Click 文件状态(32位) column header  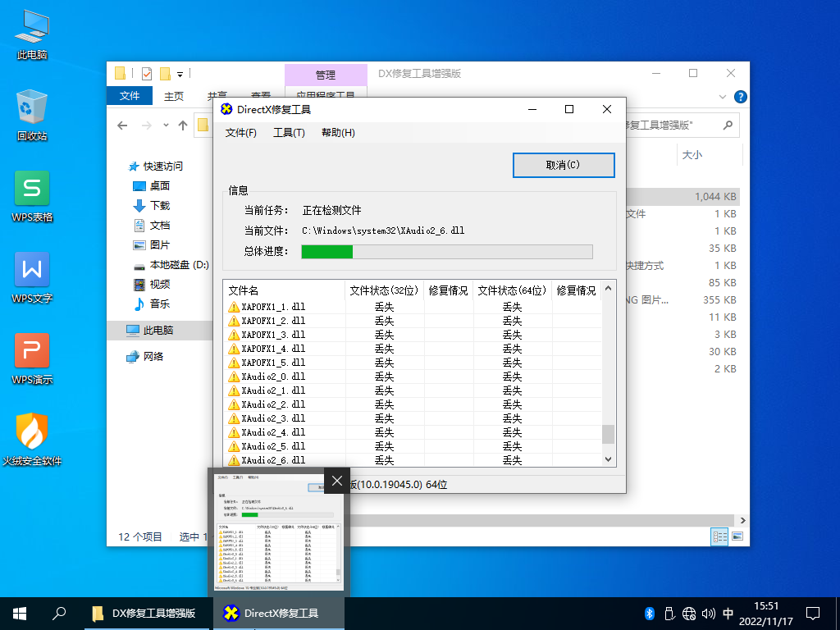(x=384, y=290)
